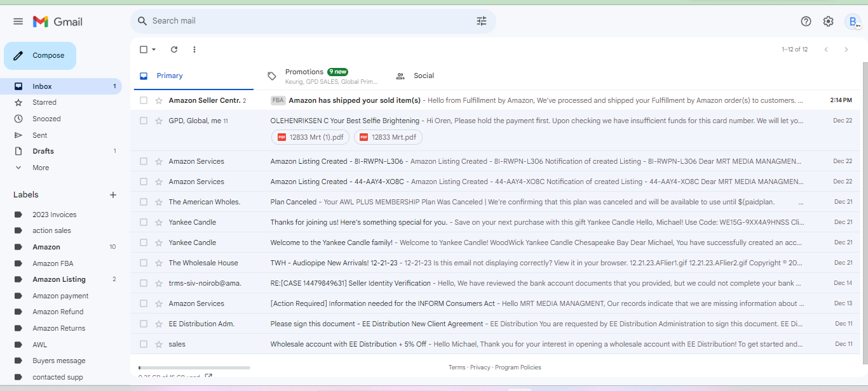Open the Privacy link

click(480, 368)
